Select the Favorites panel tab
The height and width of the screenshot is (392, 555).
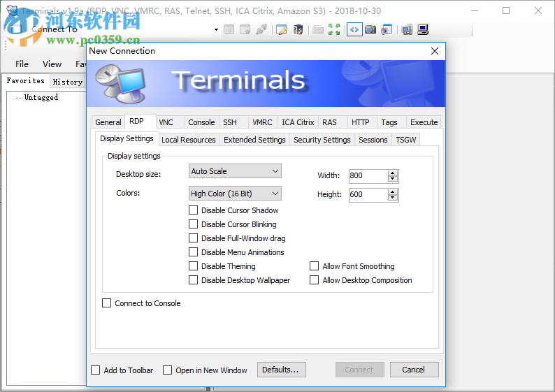point(25,80)
